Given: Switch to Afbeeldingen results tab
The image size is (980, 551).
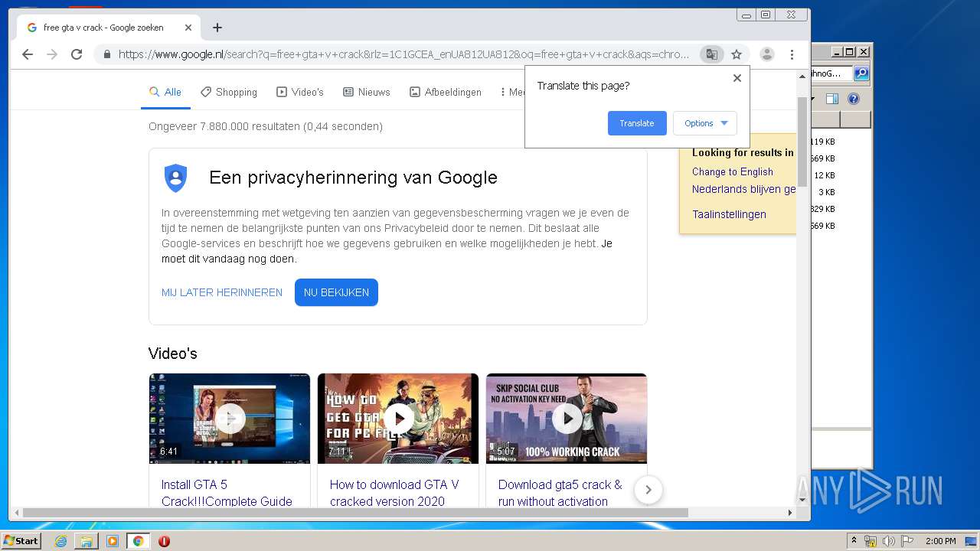Looking at the screenshot, I should coord(446,92).
